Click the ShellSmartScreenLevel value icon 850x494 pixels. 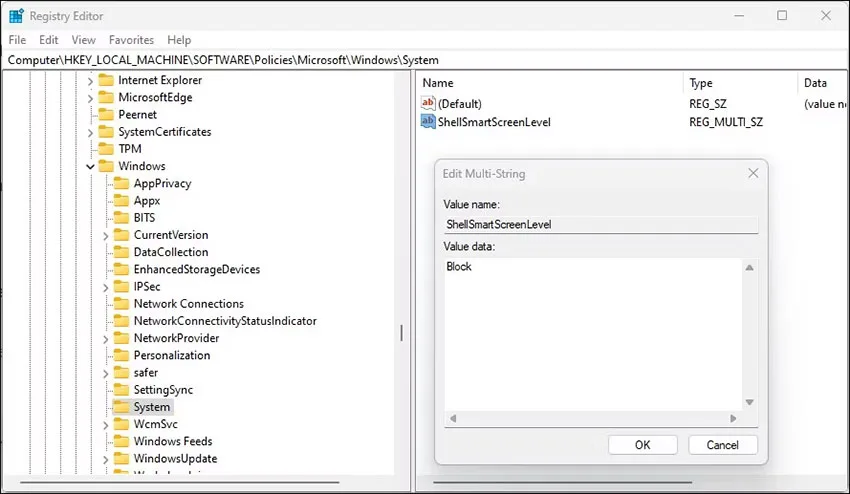(x=428, y=121)
